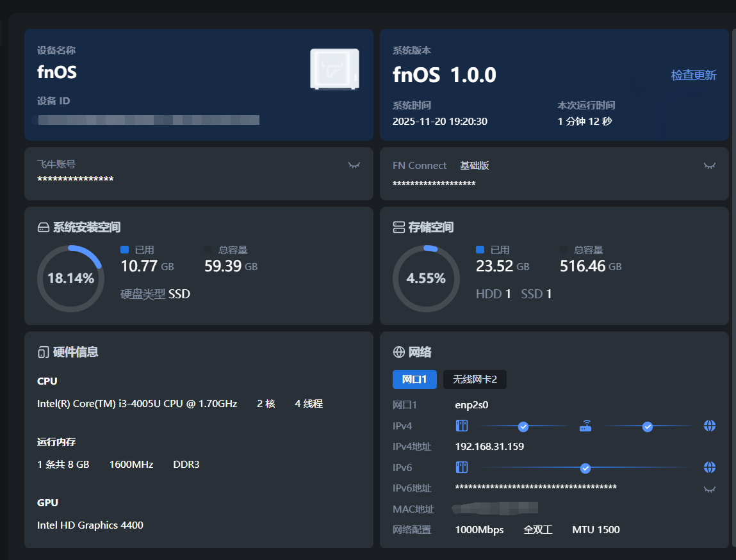Screen dimensions: 736x560
Task: Click the NAS device icon in IPv6 row
Action: 462,467
